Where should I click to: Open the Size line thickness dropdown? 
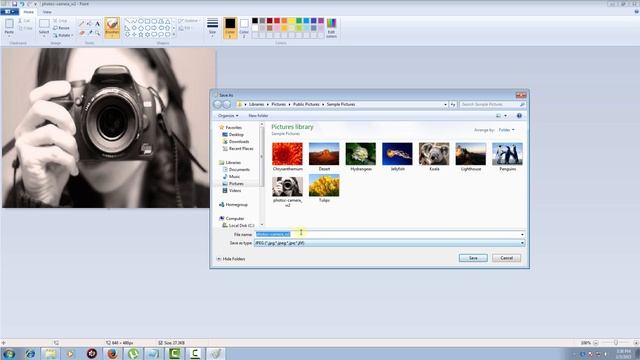pyautogui.click(x=212, y=27)
